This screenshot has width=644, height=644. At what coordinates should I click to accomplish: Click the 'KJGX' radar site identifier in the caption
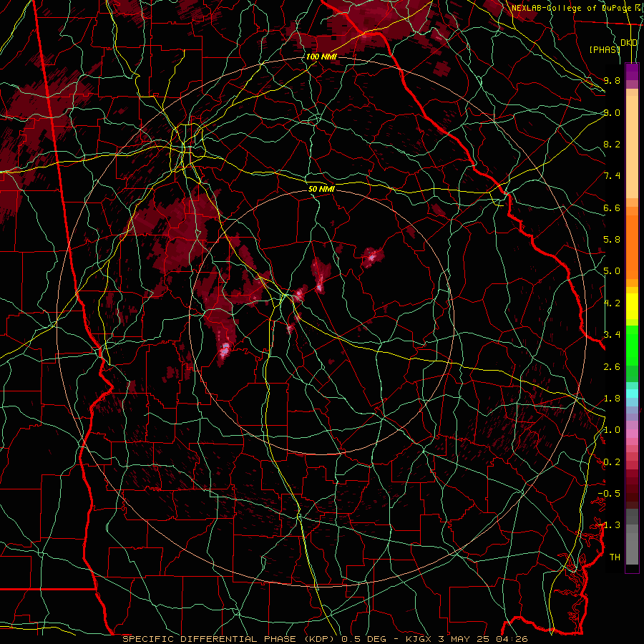point(418,639)
